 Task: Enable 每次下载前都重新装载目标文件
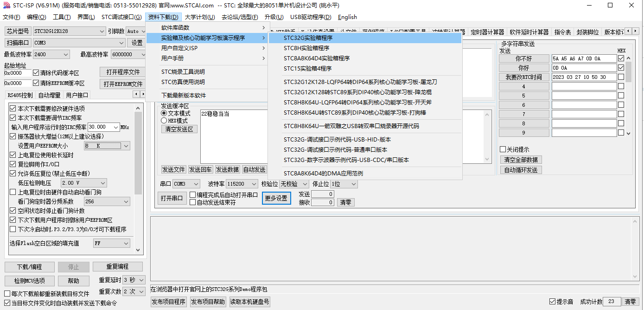7,294
